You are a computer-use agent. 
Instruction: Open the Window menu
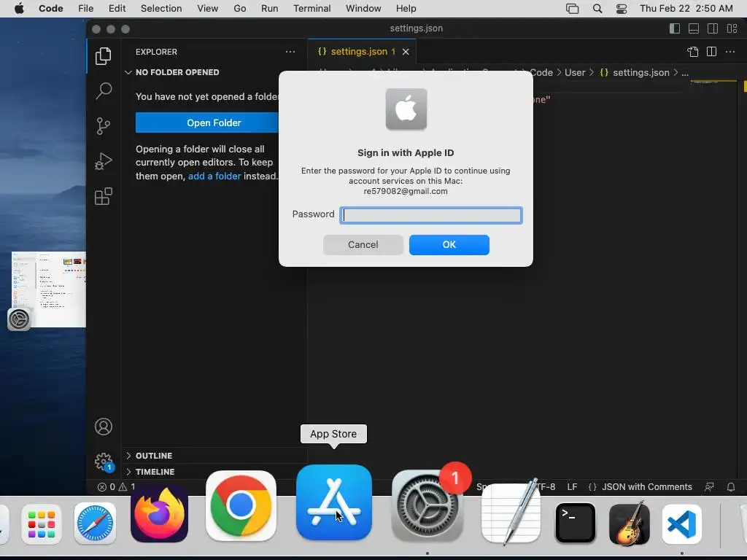tap(363, 9)
